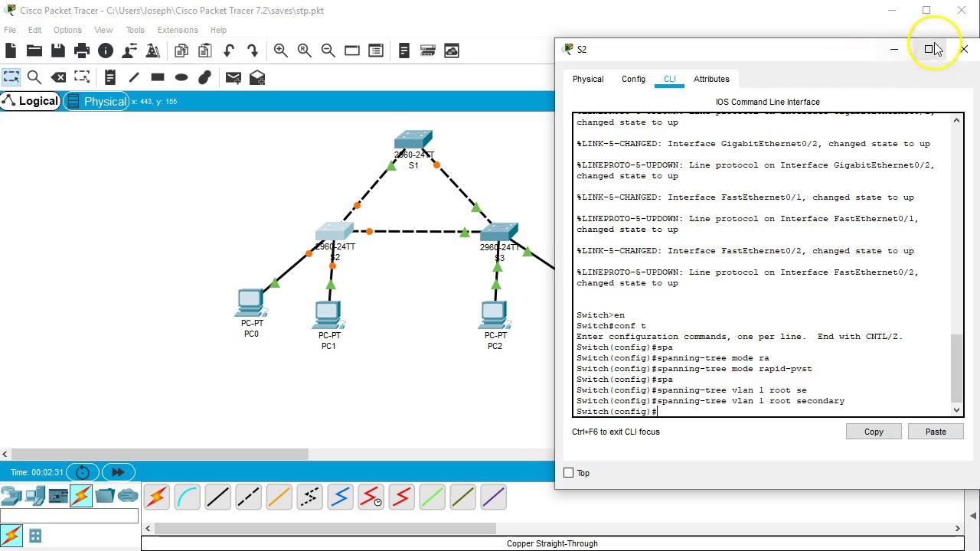Switch to Physical workspace view
This screenshot has height=551, width=980.
[96, 101]
